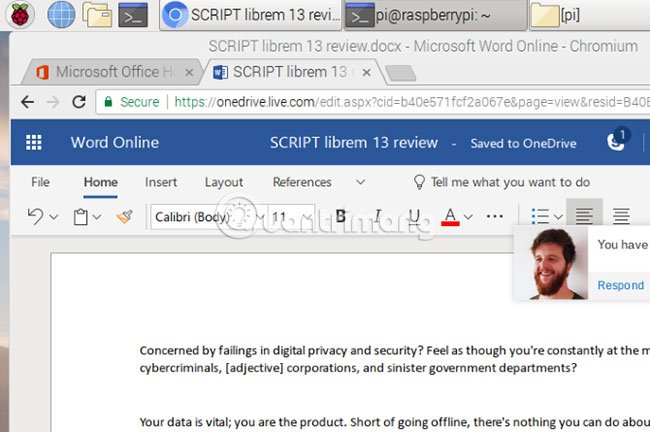
Task: Select the Chromium SCRIPT librem 13 taskbar entry
Action: click(x=251, y=16)
